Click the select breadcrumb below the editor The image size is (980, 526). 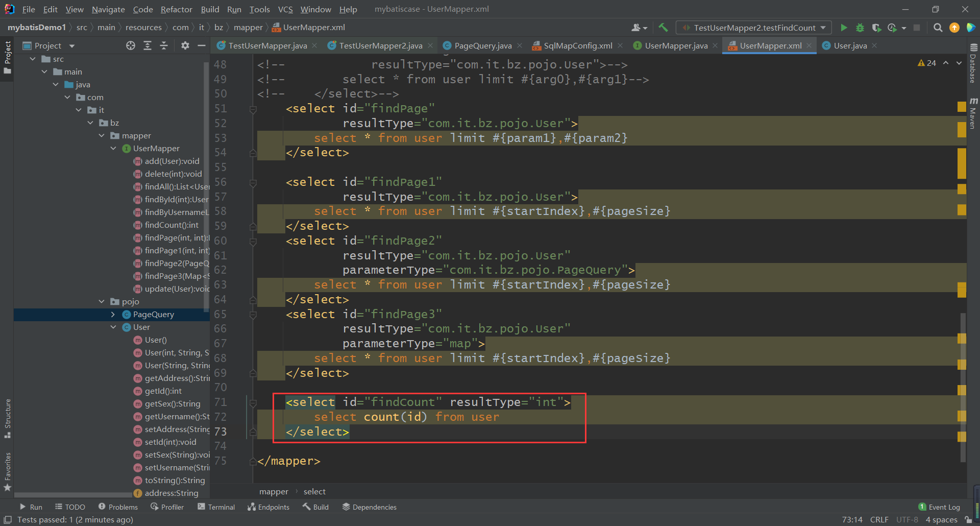pyautogui.click(x=314, y=491)
